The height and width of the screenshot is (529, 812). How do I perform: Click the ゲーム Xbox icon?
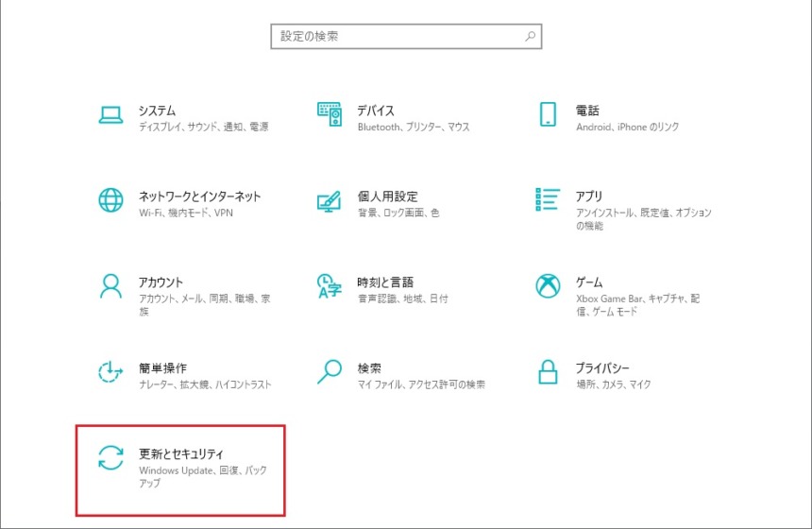(x=548, y=286)
